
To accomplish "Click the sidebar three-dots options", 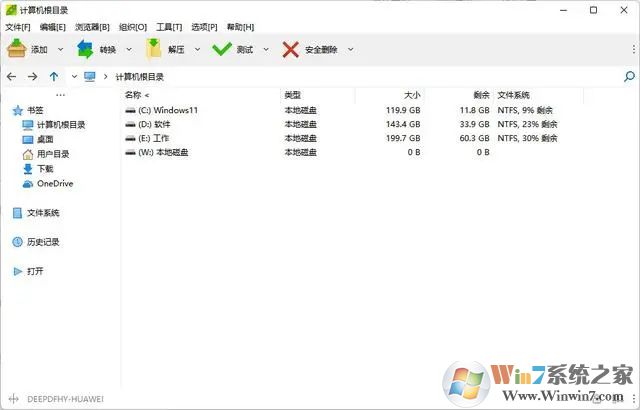I will click(x=60, y=95).
